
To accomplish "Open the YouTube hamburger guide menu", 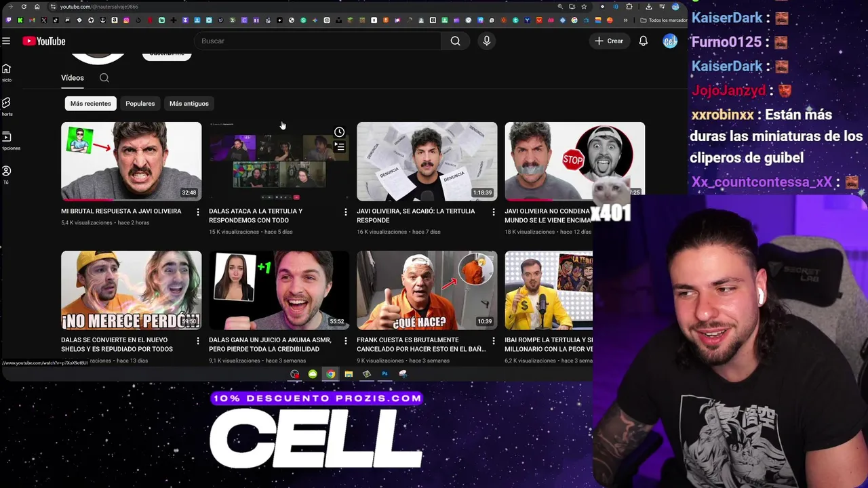I will click(x=6, y=41).
